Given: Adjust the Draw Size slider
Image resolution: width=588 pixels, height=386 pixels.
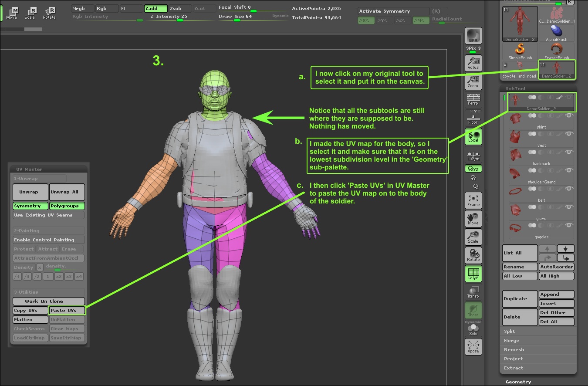Looking at the screenshot, I should (253, 17).
